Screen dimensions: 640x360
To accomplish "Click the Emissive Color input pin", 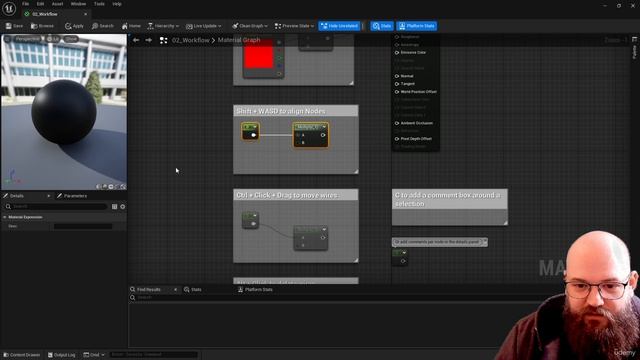I will [x=397, y=52].
